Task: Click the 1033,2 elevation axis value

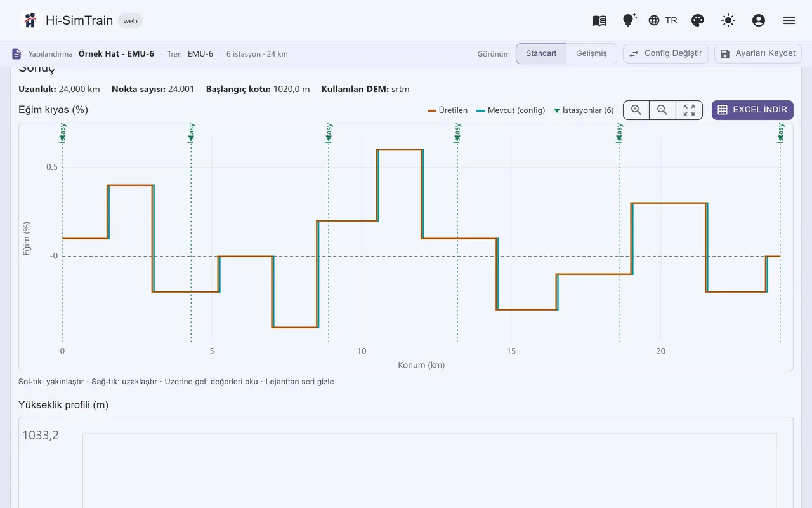Action: click(x=41, y=435)
